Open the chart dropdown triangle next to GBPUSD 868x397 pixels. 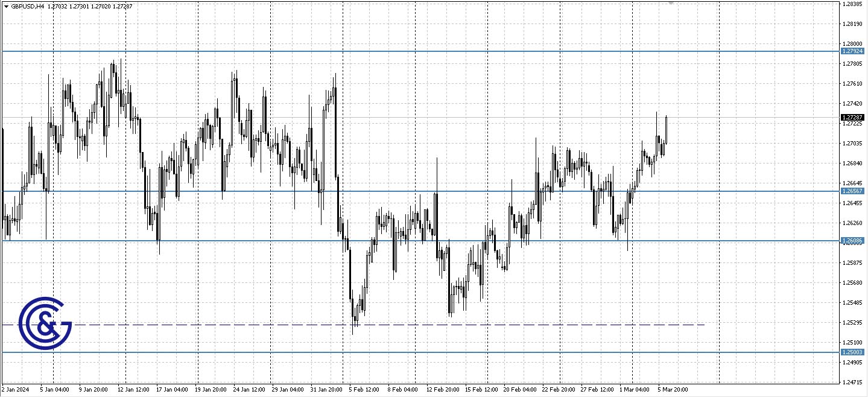[6, 6]
